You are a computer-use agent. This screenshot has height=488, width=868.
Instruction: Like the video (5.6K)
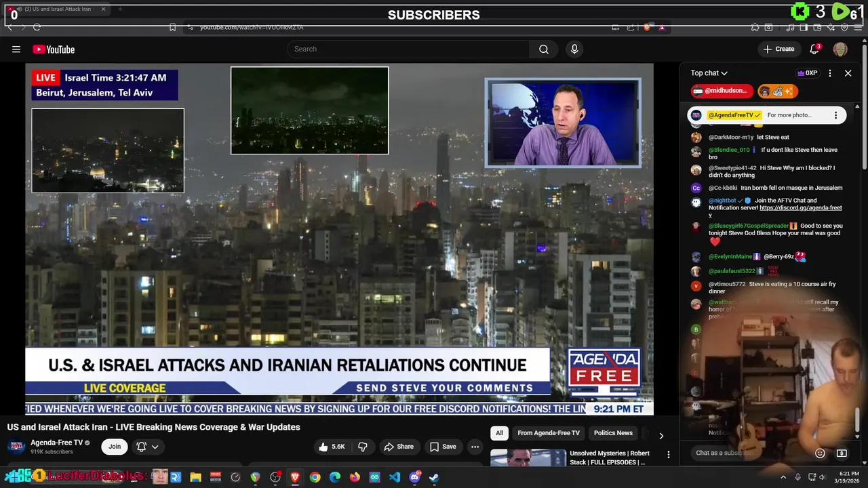click(x=332, y=447)
